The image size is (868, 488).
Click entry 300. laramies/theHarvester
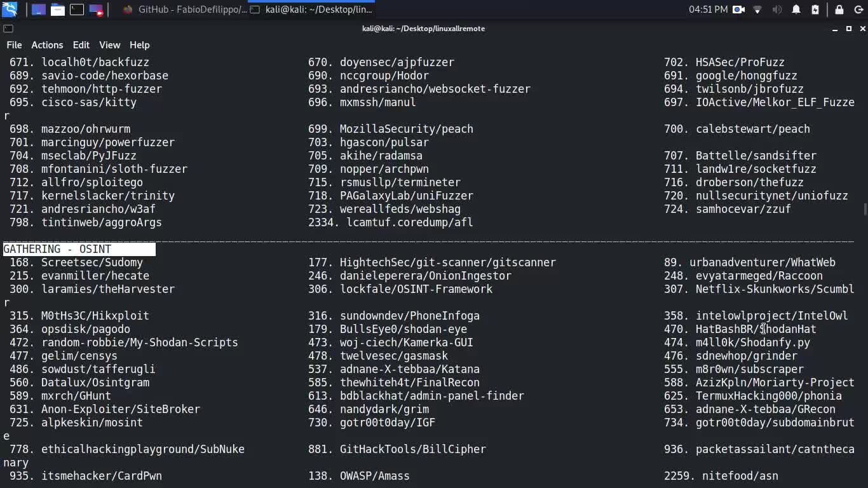[92, 289]
